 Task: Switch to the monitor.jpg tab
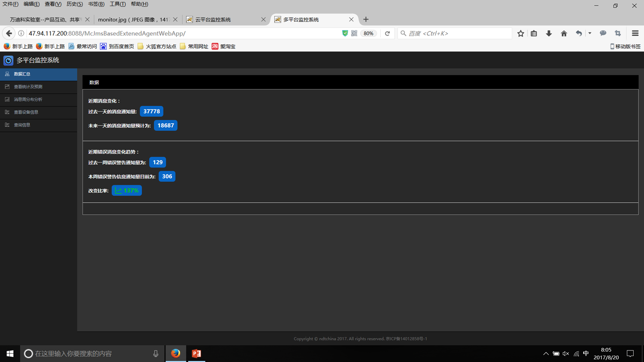pyautogui.click(x=133, y=20)
